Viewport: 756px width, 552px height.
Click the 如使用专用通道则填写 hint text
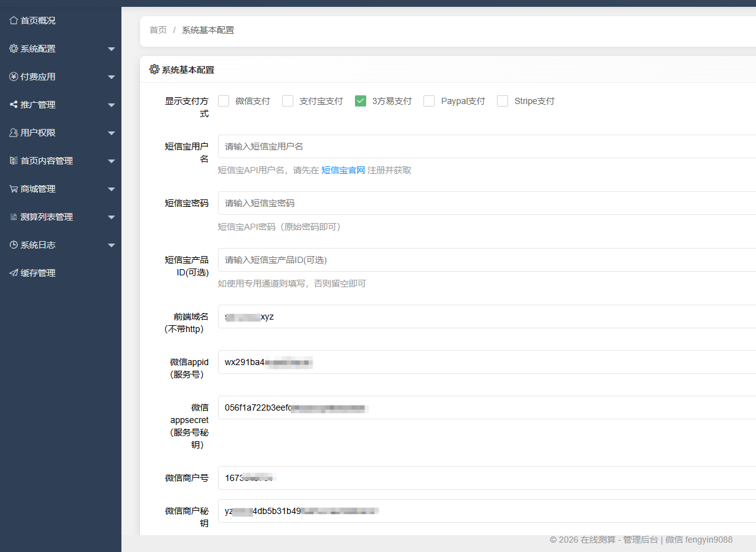pyautogui.click(x=292, y=283)
